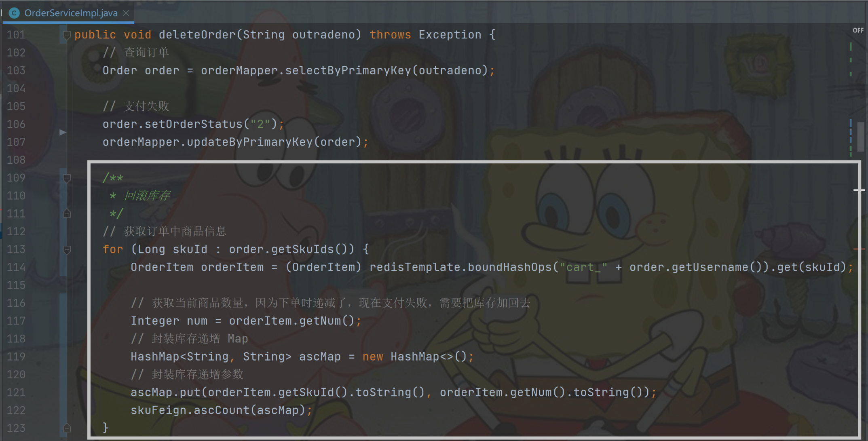Click setOrderStatus call on line 106
The width and height of the screenshot is (868, 441).
coord(193,124)
